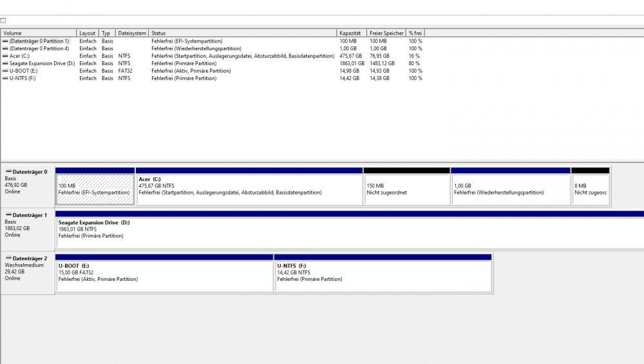The image size is (644, 364).
Task: Select the Acer (C:) partition block
Action: click(249, 189)
